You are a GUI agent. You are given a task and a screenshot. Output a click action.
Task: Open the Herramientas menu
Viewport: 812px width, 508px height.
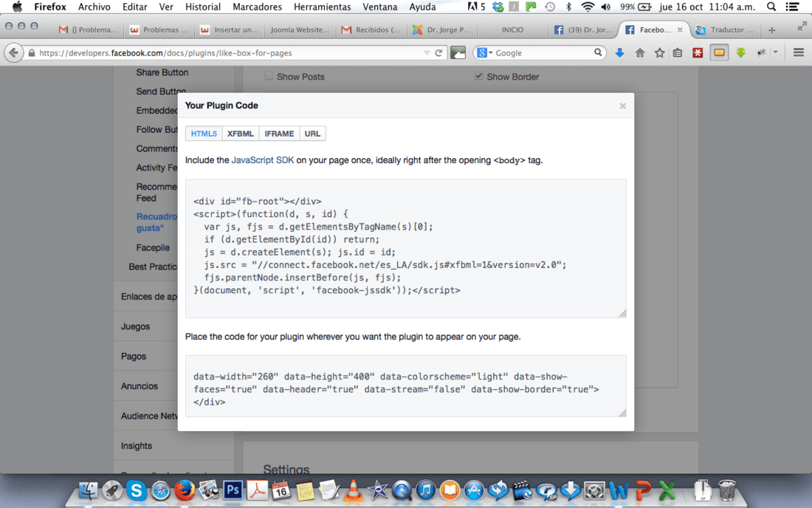(x=322, y=7)
